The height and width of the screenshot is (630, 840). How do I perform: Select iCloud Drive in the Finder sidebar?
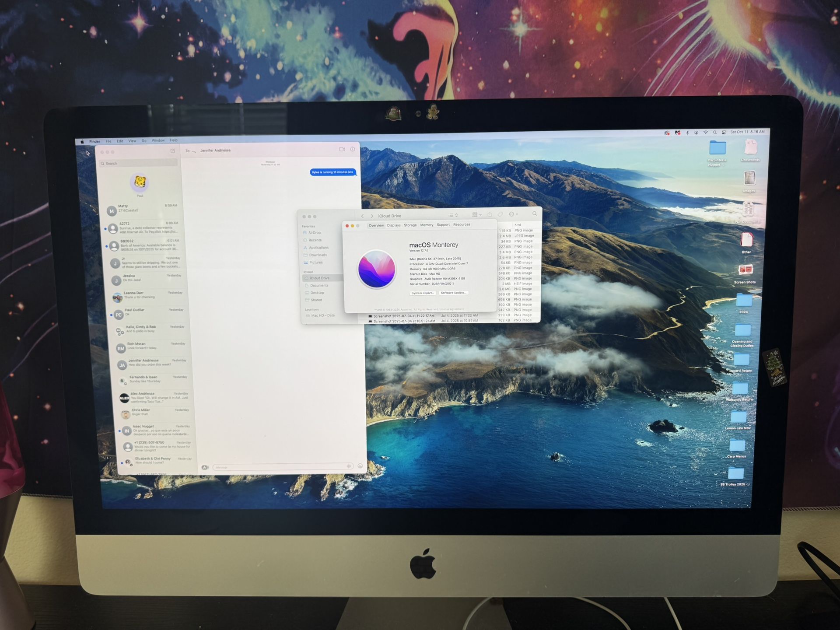click(x=319, y=278)
